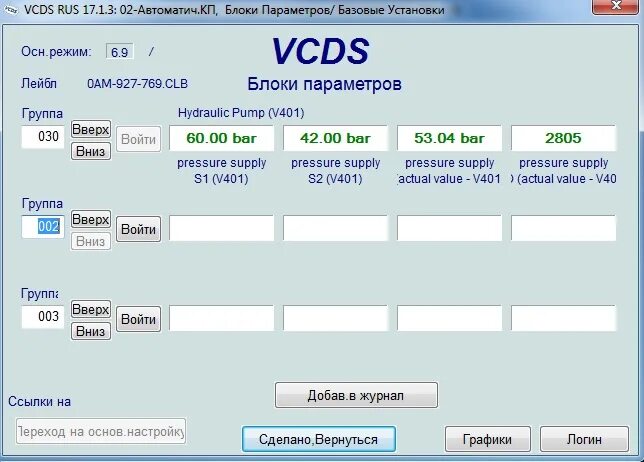The image size is (644, 462).
Task: Click the VCDS icon in title bar
Action: tap(10, 9)
